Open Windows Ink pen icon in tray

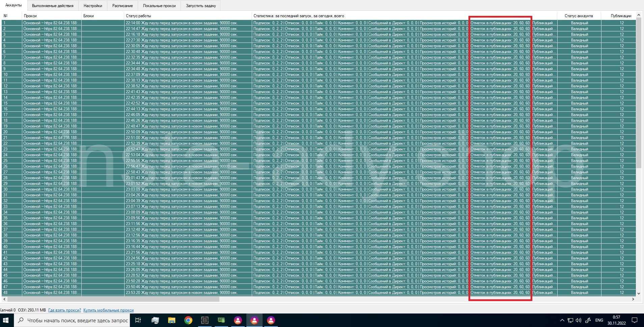(x=588, y=320)
